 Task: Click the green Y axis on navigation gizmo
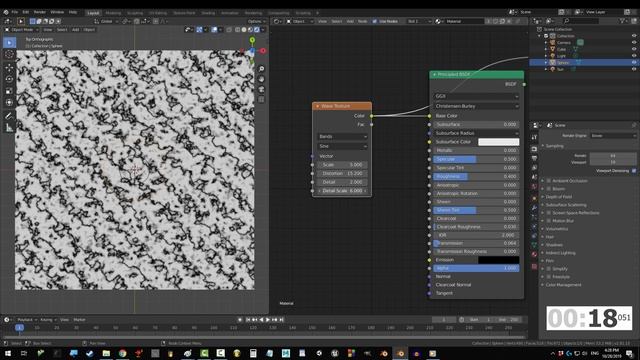tap(252, 40)
